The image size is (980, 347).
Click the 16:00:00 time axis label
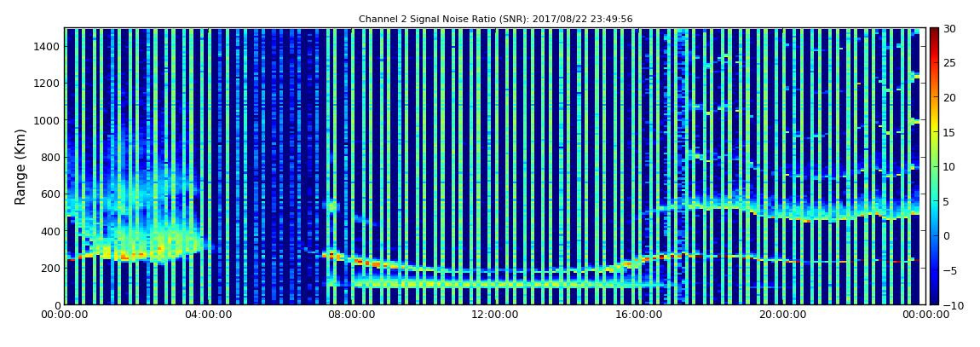tap(638, 315)
